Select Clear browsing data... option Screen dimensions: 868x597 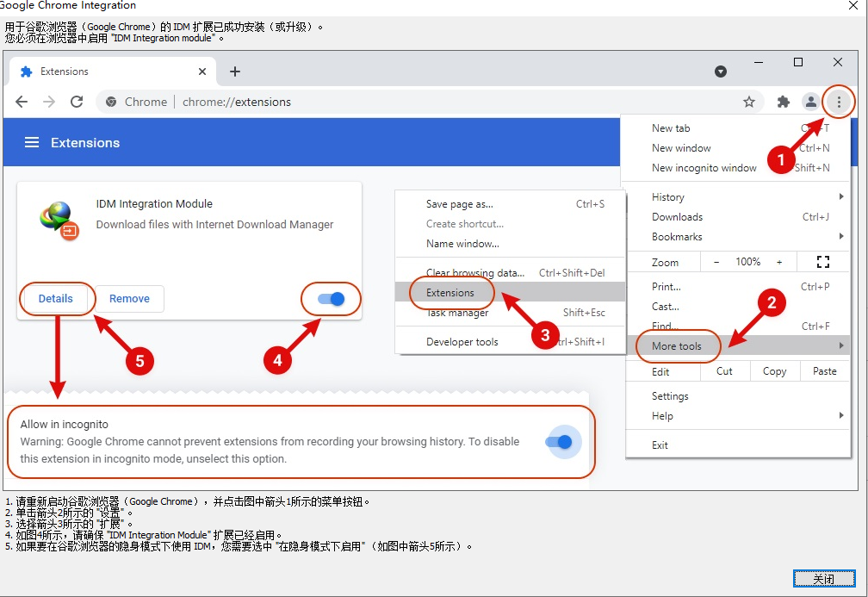[510, 272]
